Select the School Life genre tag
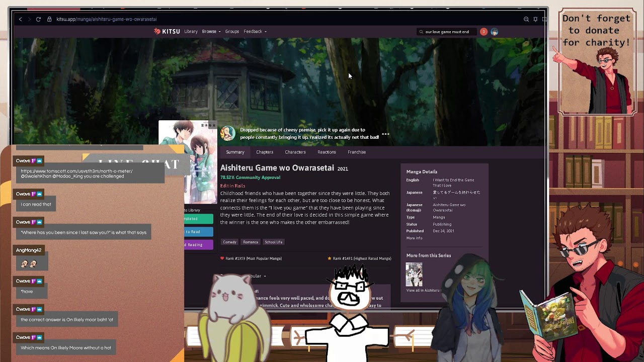The width and height of the screenshot is (644, 362). click(x=274, y=242)
